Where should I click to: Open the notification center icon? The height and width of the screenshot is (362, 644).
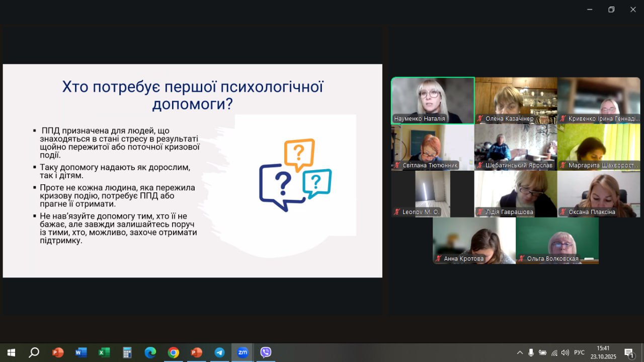[629, 352]
